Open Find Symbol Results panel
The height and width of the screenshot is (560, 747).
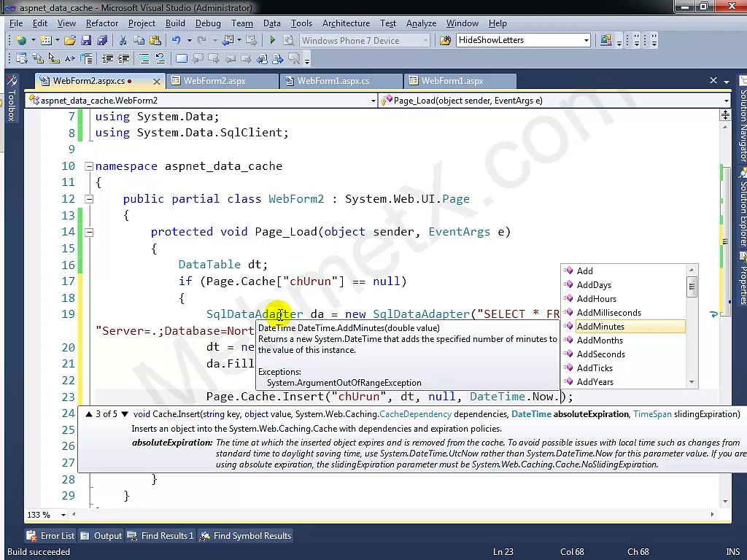245,536
